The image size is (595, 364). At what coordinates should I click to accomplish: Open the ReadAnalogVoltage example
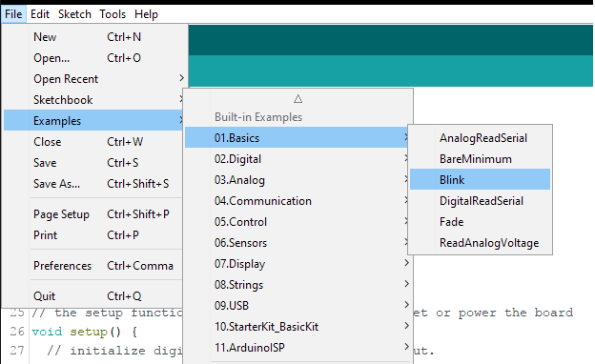(480, 242)
